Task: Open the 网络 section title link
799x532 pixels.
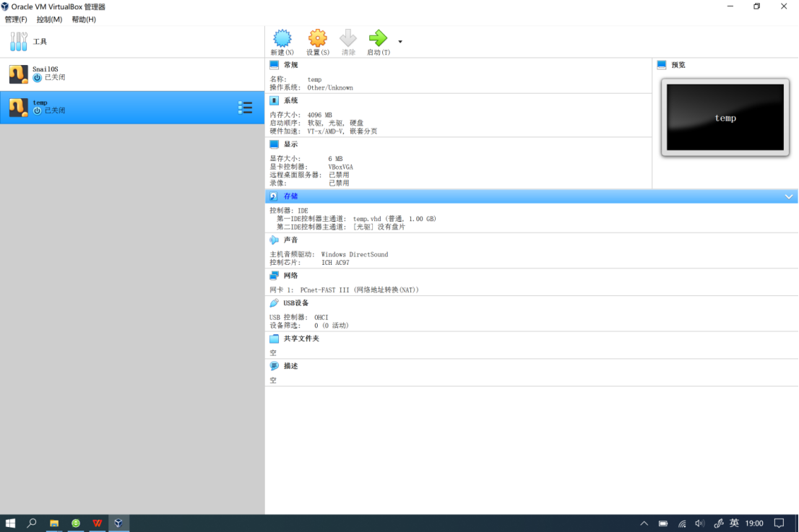Action: 291,276
